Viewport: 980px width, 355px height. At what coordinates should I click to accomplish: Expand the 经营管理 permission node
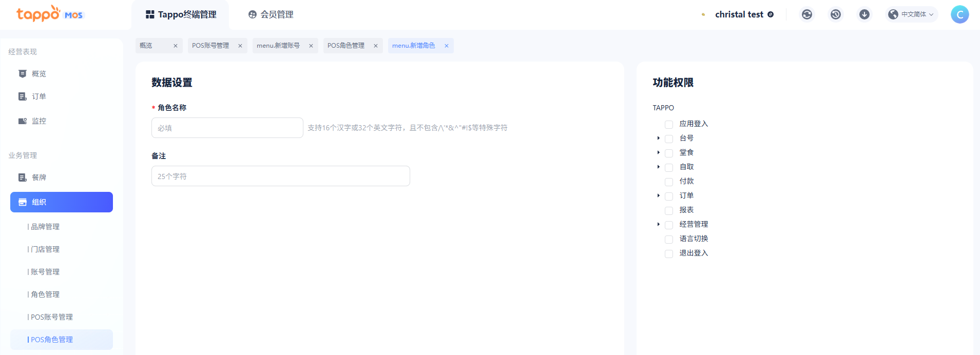658,224
